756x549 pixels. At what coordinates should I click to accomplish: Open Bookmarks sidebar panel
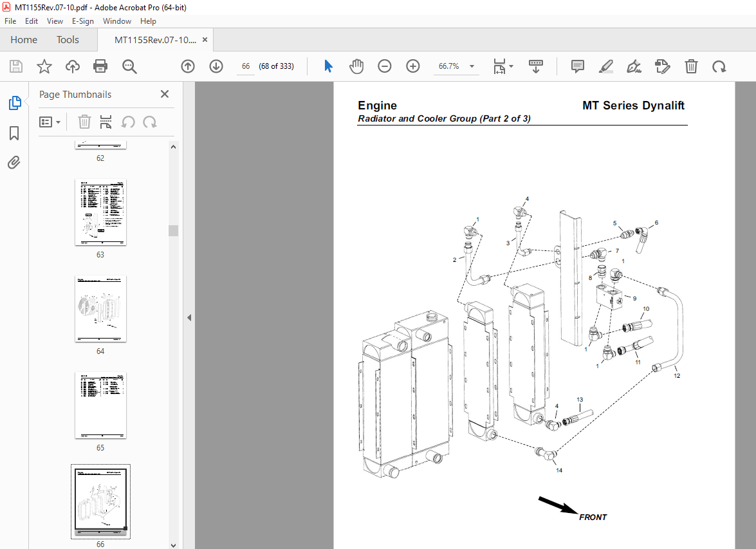[14, 133]
